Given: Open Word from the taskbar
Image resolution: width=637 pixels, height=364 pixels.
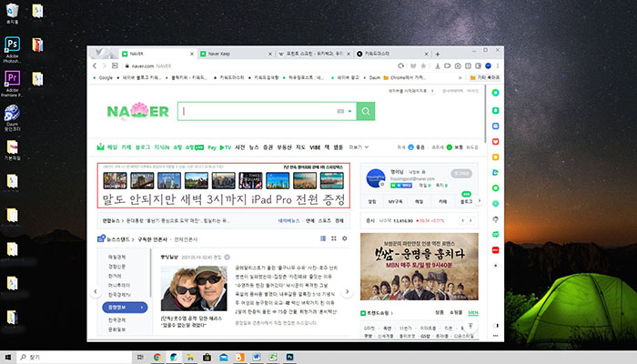Looking at the screenshot, I should [257, 357].
